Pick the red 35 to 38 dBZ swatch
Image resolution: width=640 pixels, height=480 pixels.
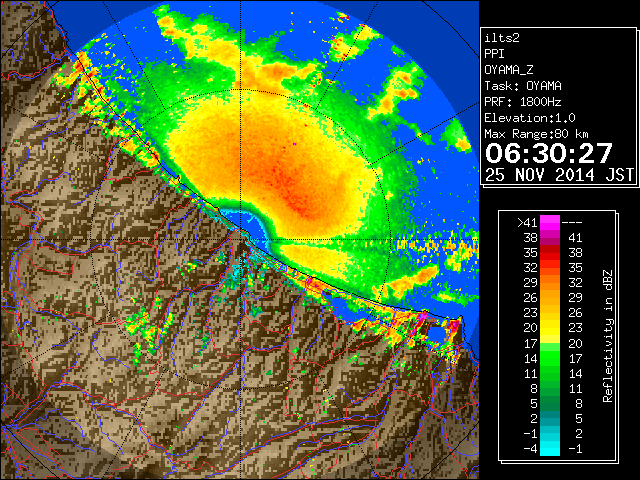[x=550, y=253]
